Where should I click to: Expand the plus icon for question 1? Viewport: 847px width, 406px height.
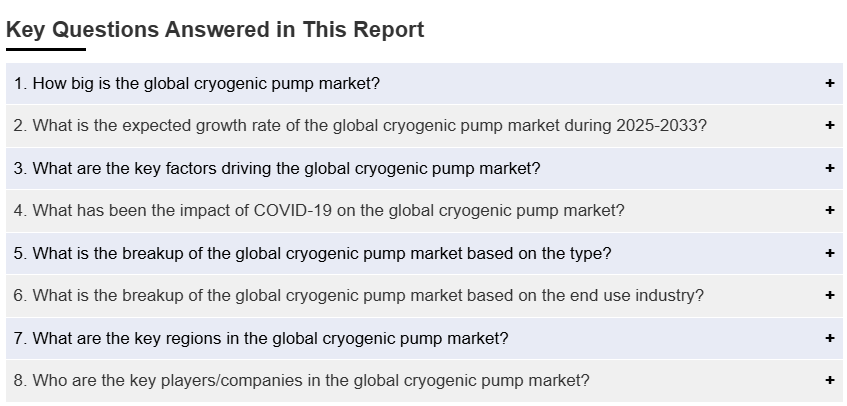(829, 84)
